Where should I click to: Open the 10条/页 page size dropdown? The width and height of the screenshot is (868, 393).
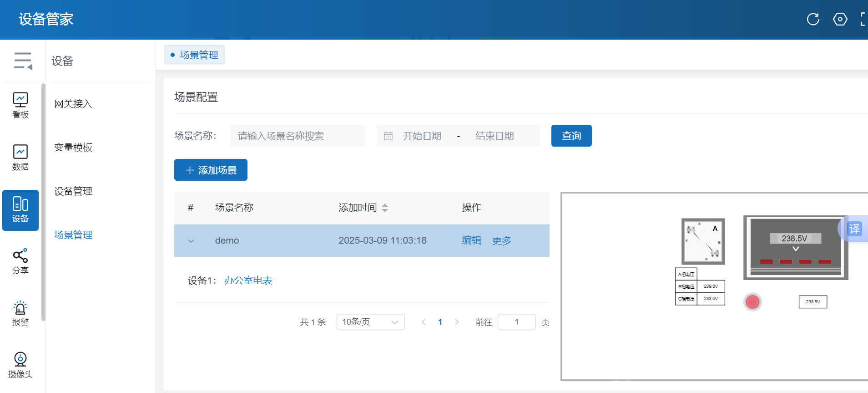[370, 322]
